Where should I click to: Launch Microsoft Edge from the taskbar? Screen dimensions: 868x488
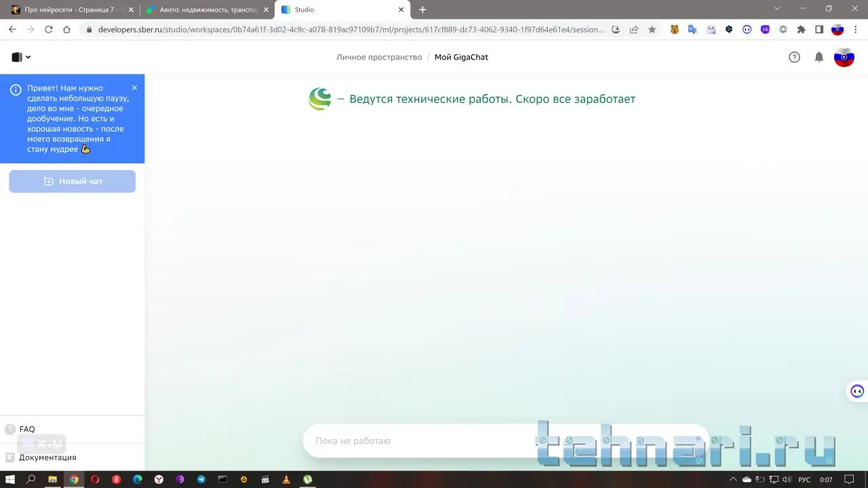point(138,479)
